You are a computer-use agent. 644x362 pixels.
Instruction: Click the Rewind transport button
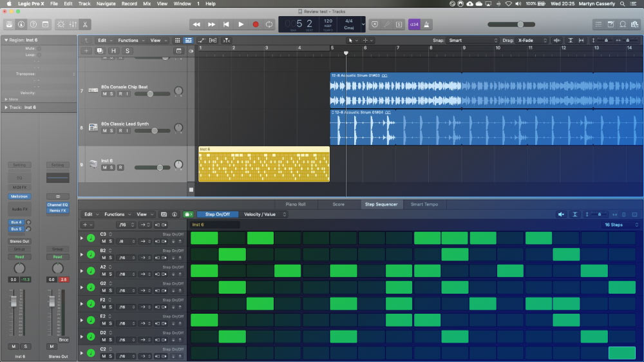pos(196,24)
